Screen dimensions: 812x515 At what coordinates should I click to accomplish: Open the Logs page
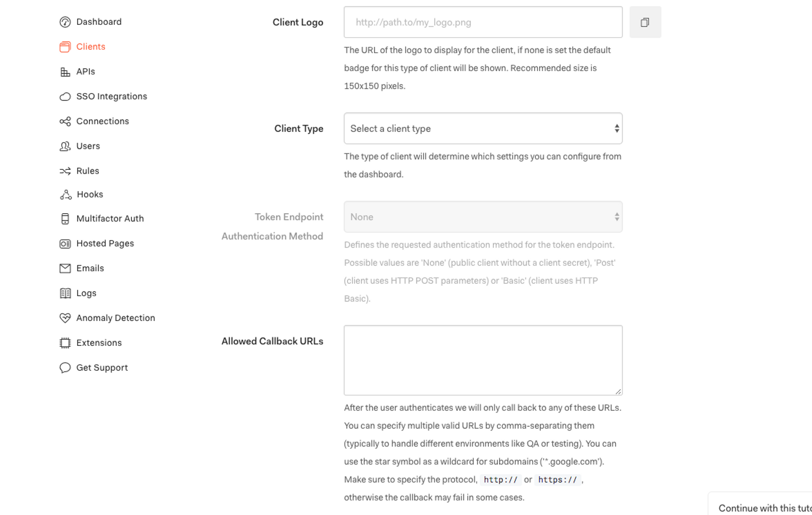click(86, 293)
